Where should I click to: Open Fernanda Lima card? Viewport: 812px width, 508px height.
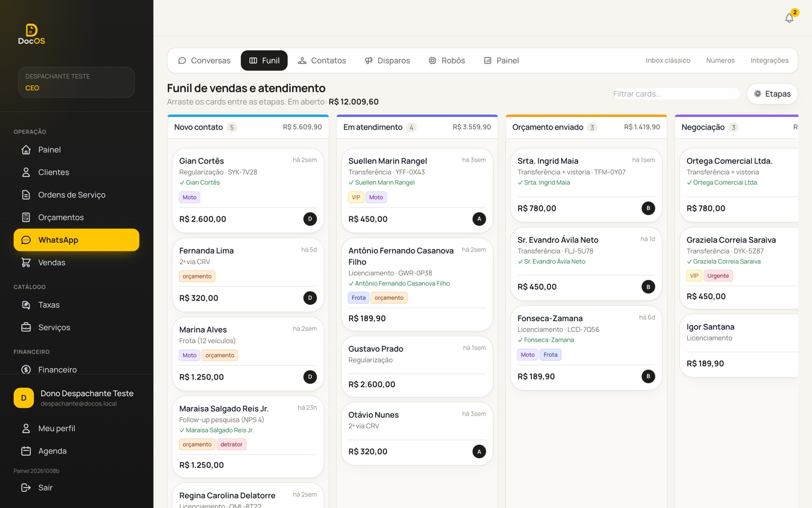tap(248, 275)
